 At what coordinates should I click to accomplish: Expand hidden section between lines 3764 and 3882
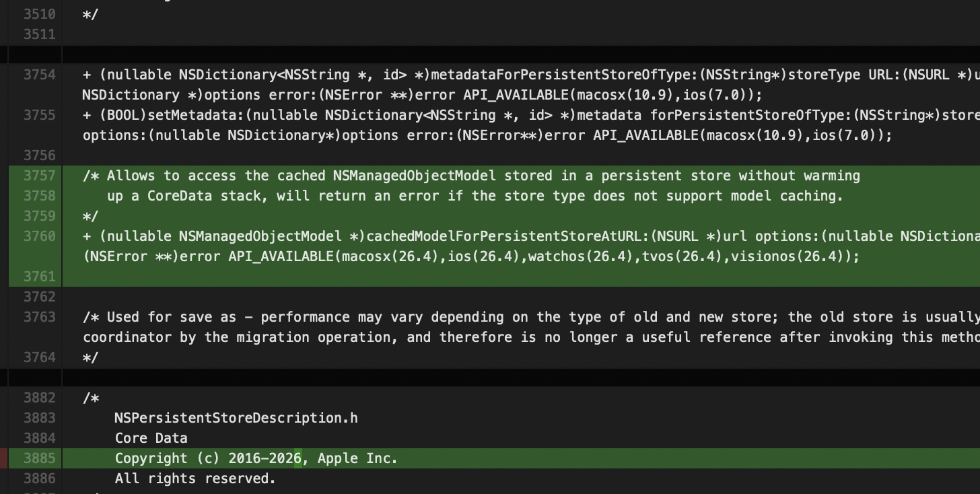point(490,378)
